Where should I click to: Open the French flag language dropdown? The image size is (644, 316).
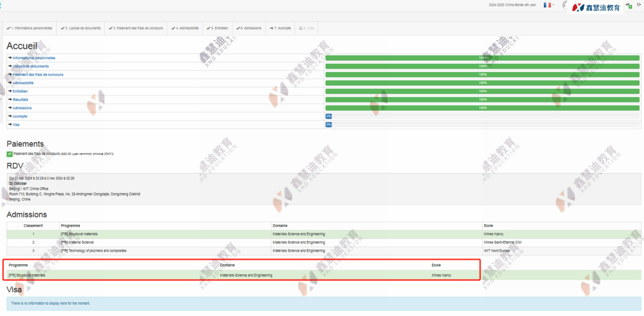pyautogui.click(x=549, y=5)
